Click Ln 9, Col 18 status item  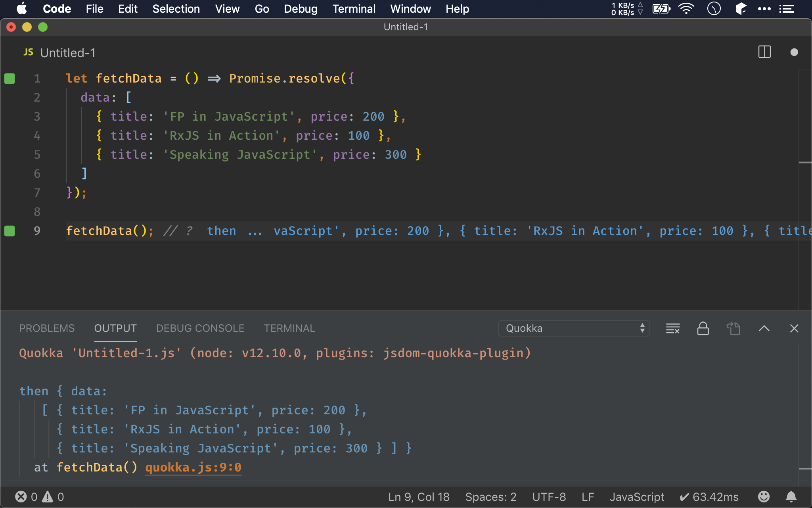419,496
